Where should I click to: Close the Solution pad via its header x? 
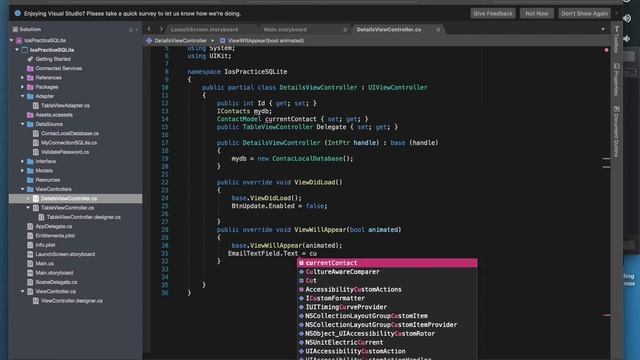tap(136, 29)
